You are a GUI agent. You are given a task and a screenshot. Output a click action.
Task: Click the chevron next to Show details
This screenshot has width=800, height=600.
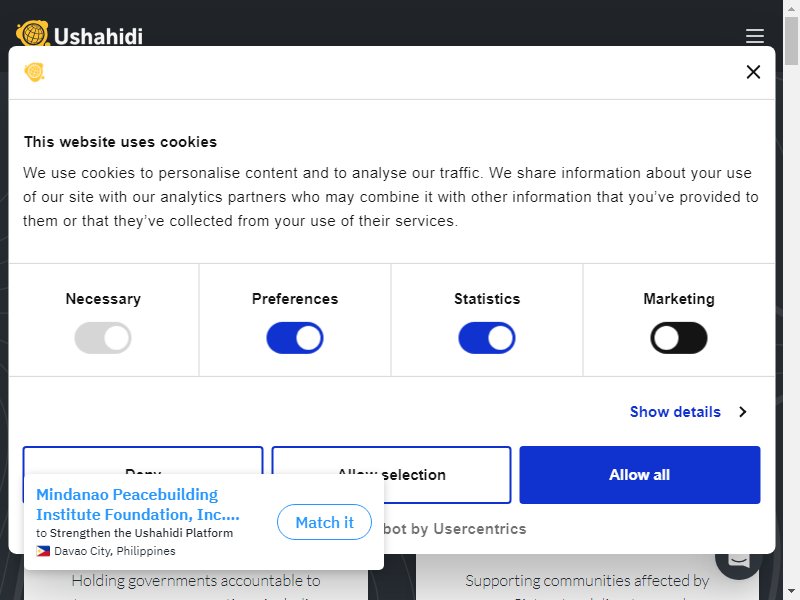tap(743, 412)
